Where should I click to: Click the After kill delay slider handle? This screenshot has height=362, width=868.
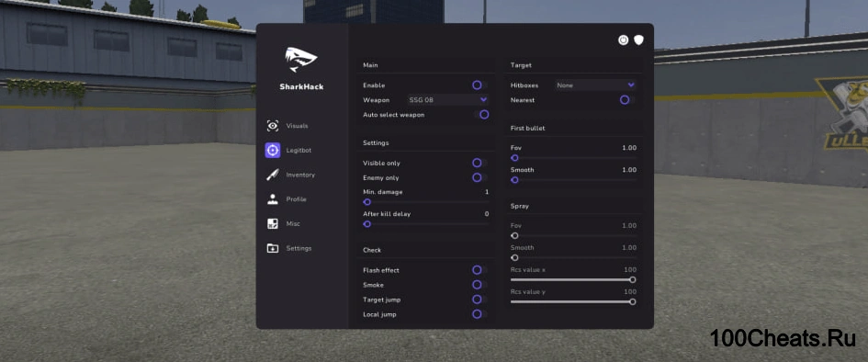366,224
